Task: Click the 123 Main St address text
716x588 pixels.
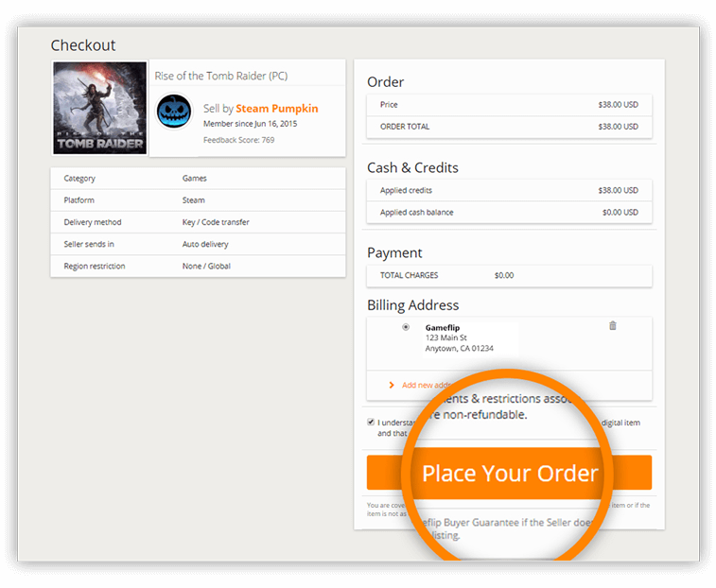Action: [x=447, y=337]
